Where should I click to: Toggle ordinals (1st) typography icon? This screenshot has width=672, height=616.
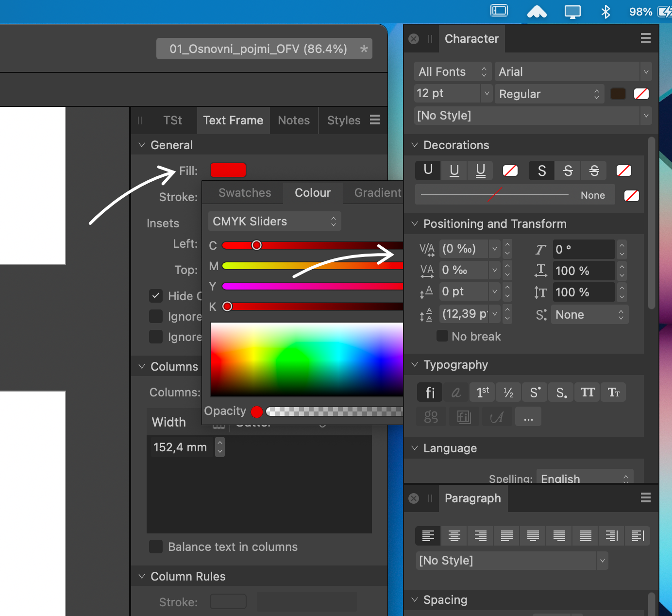[483, 393]
